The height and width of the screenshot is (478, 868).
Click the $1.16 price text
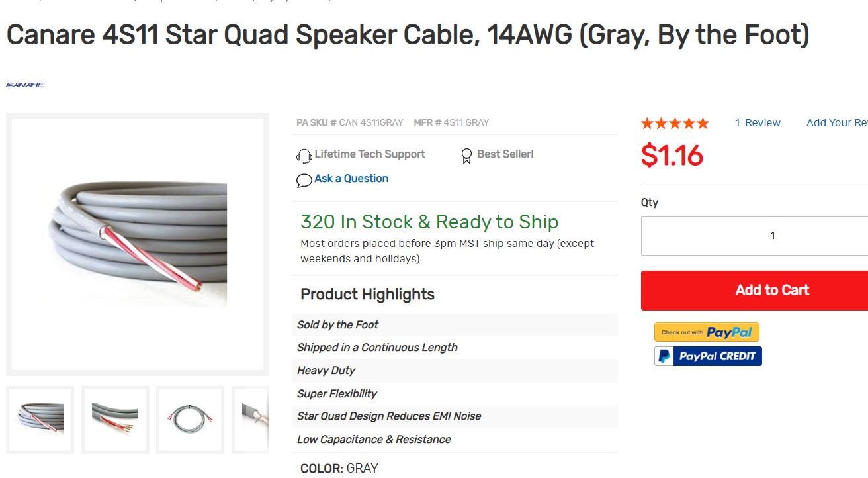tap(672, 156)
